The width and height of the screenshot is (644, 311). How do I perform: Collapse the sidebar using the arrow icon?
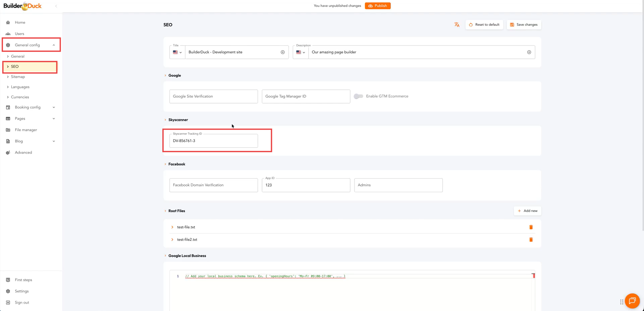click(56, 6)
